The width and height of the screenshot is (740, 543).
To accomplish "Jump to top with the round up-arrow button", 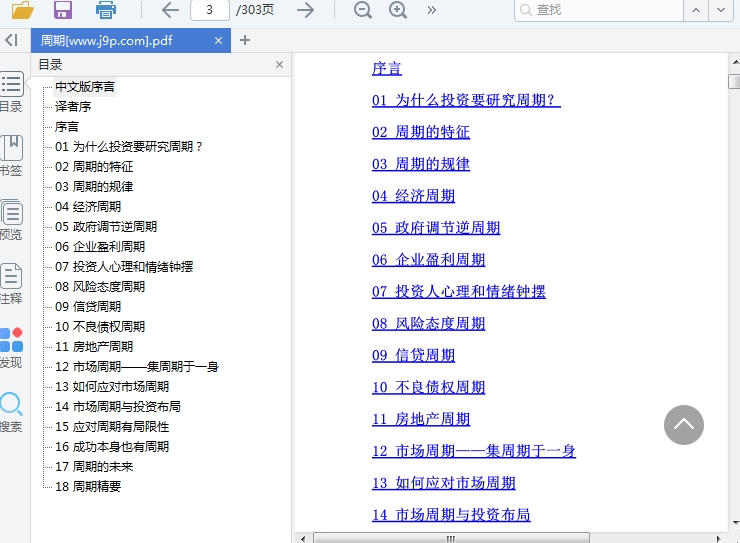I will click(684, 425).
